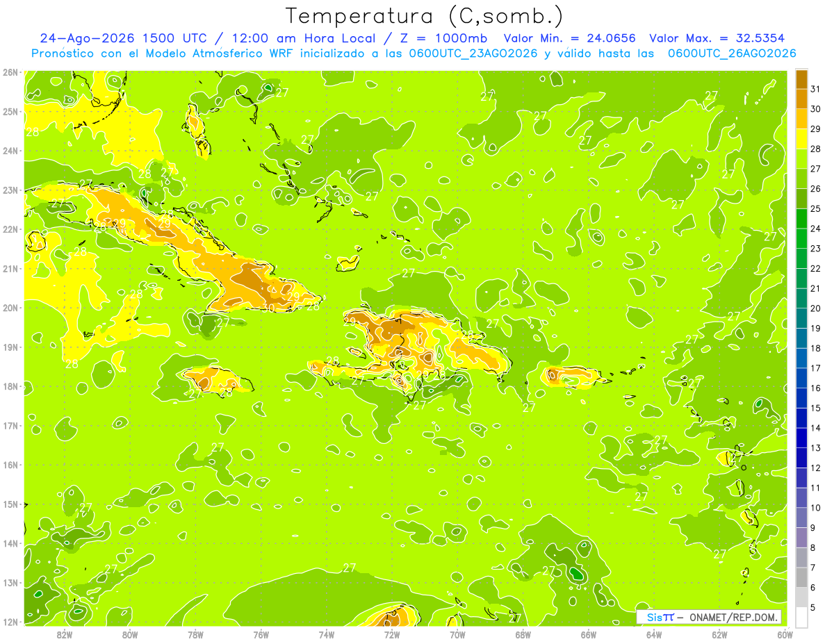Click the 66W longitude label
Image resolution: width=834 pixels, height=644 pixels.
tap(589, 634)
